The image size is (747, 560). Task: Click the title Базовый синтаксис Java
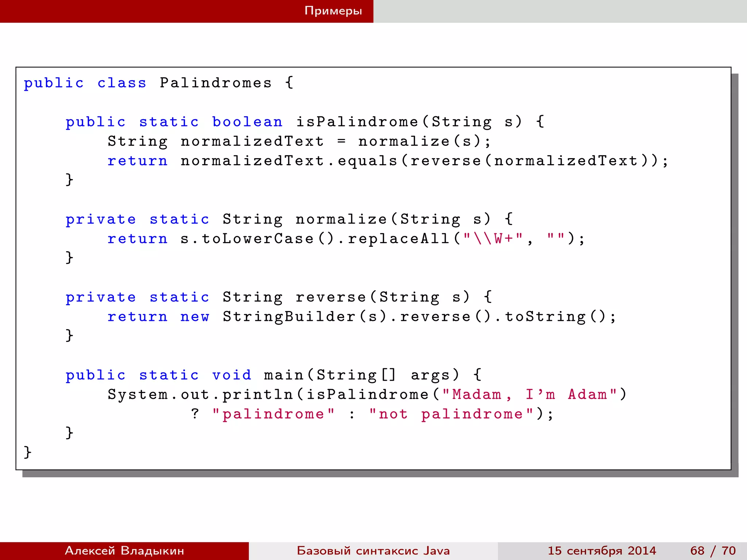click(373, 551)
